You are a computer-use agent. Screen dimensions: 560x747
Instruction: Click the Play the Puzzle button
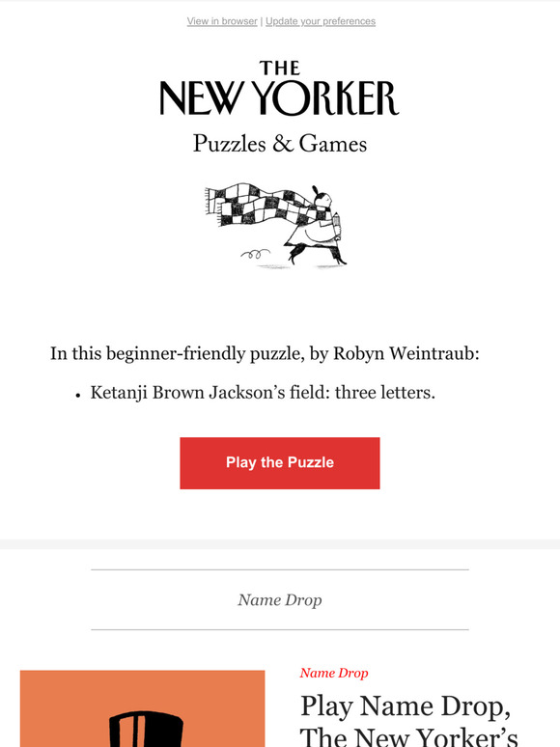(280, 463)
